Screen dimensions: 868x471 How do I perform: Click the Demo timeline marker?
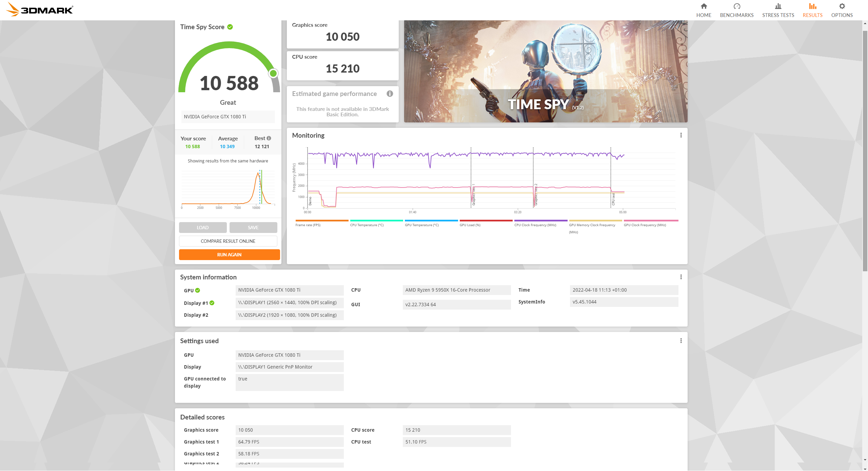coord(310,201)
